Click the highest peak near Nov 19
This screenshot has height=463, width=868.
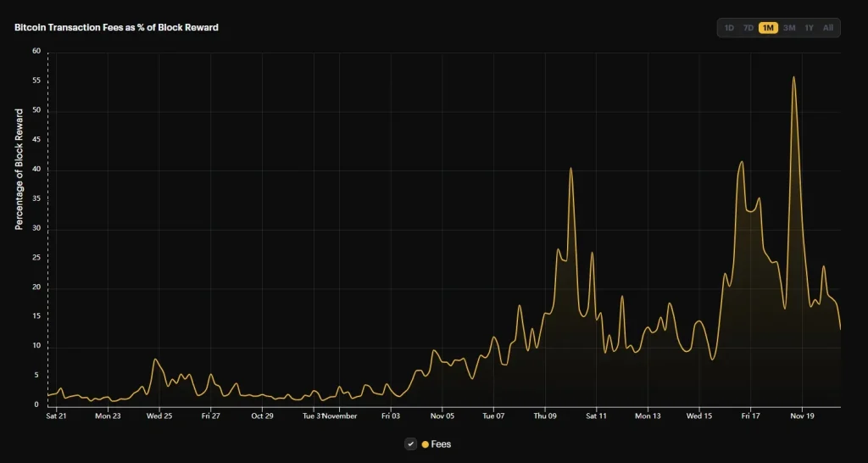tap(793, 77)
